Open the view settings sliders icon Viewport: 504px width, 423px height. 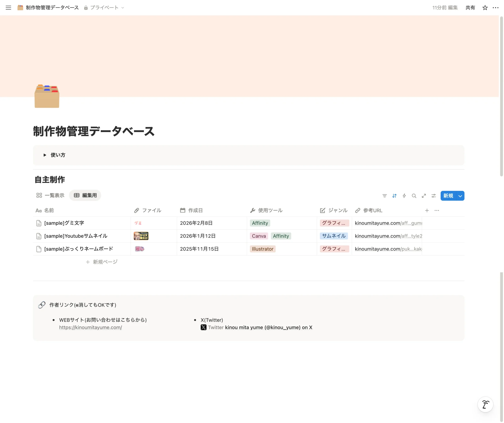[434, 196]
